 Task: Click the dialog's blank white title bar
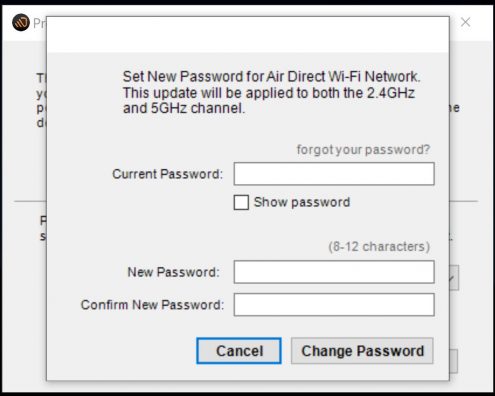[x=248, y=35]
